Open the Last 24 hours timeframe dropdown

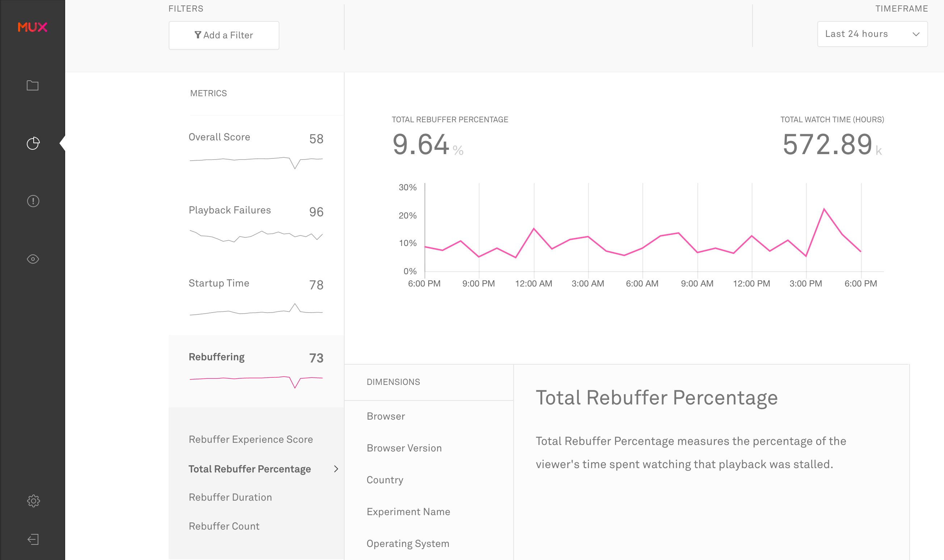[x=864, y=34]
